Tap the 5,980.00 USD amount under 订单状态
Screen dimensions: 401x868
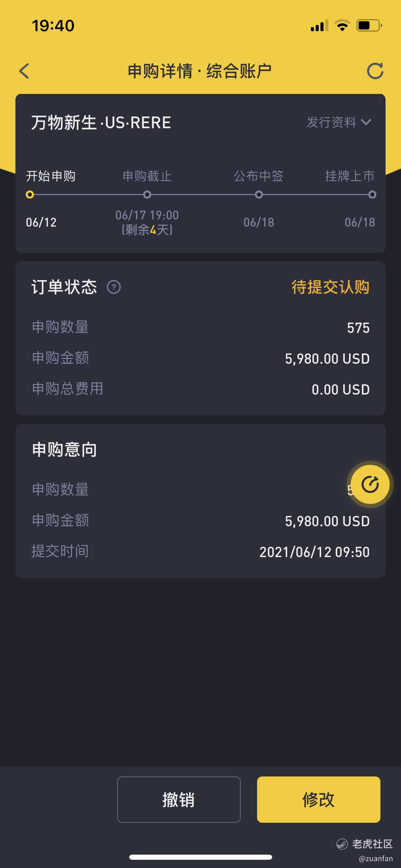[327, 359]
